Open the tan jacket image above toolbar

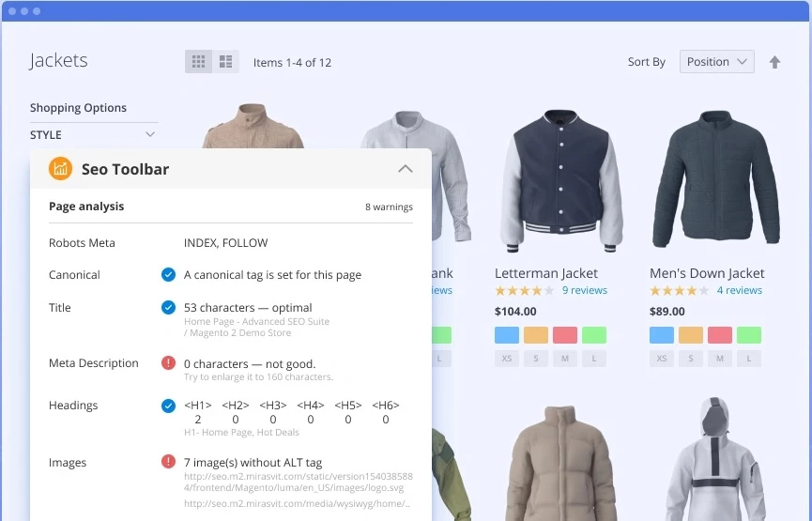(253, 126)
